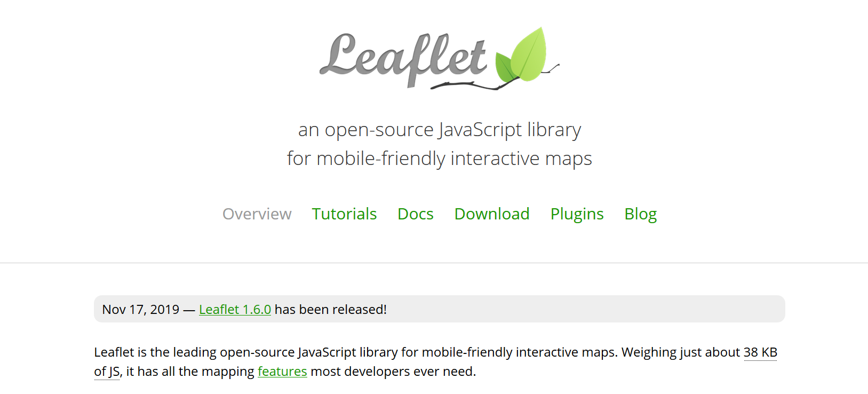Click the dark twig beneath the logo

tap(469, 85)
